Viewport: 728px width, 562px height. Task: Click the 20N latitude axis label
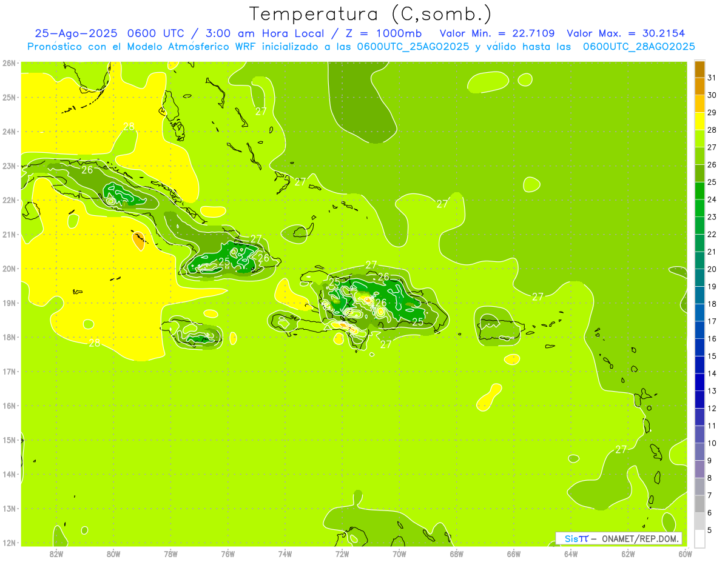9,269
